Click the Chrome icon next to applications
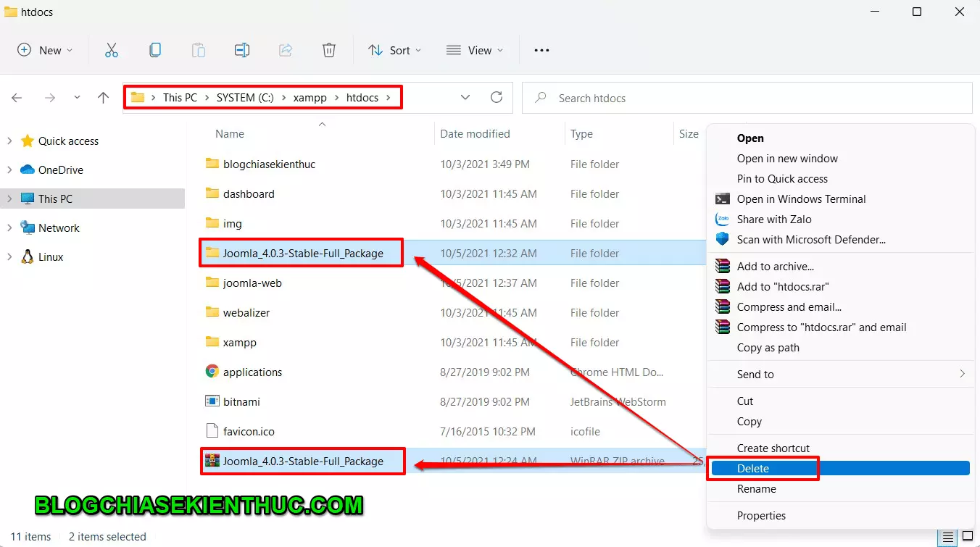This screenshot has width=980, height=547. [x=212, y=372]
